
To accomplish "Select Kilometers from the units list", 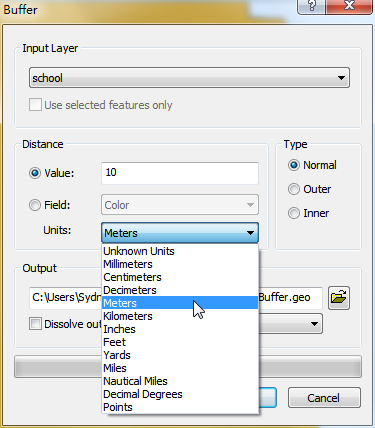I will click(x=180, y=316).
